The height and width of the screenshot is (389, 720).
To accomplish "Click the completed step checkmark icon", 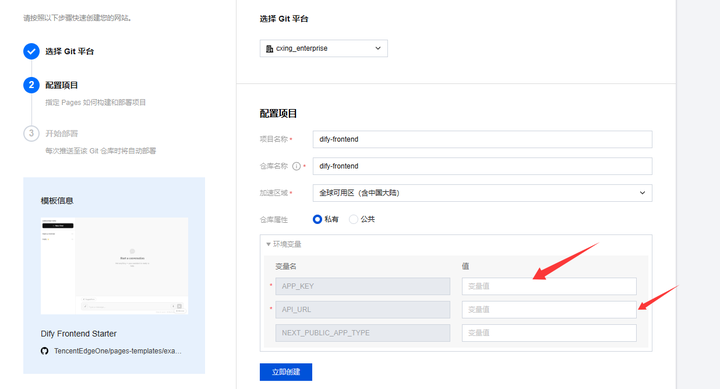I will coord(31,51).
